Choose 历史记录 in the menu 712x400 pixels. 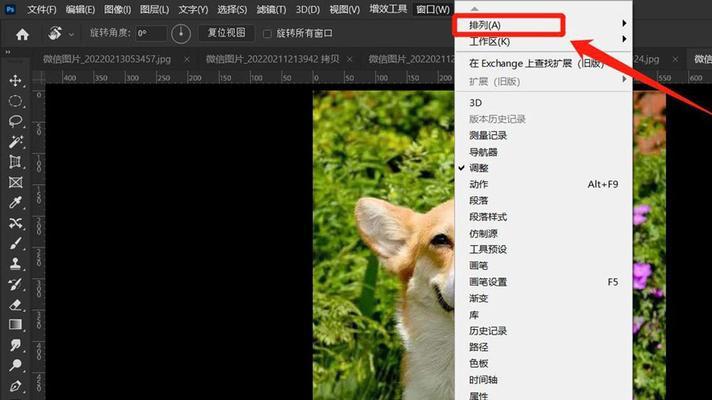[x=544, y=331]
